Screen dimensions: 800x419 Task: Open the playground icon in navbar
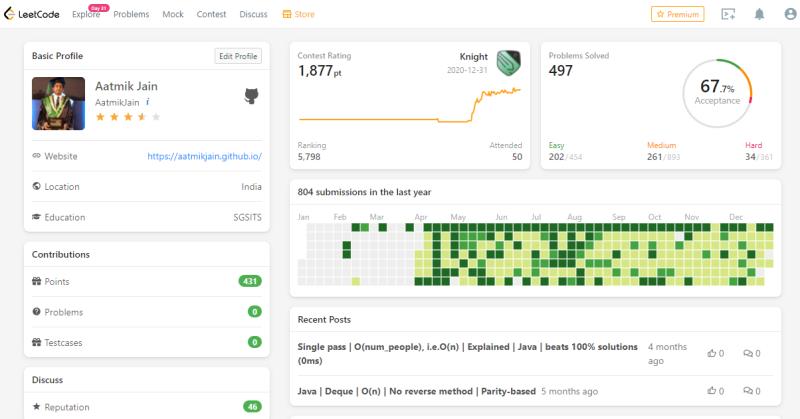pos(728,14)
